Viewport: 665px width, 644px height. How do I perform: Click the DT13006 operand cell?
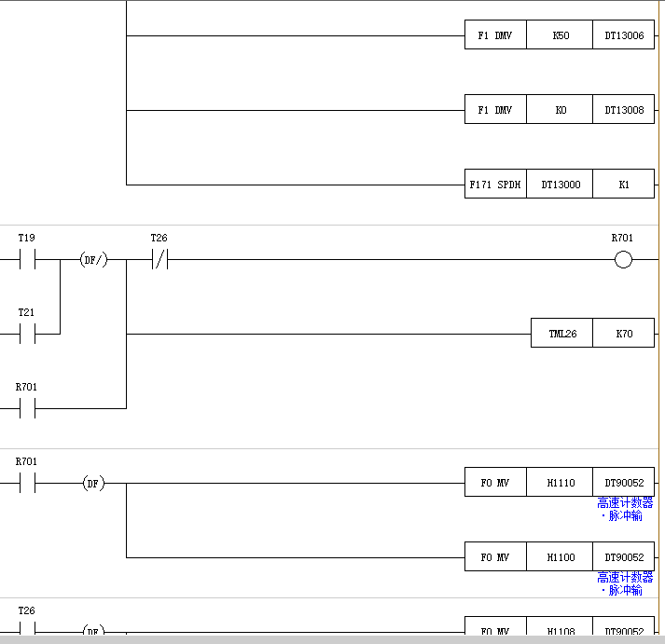623,35
